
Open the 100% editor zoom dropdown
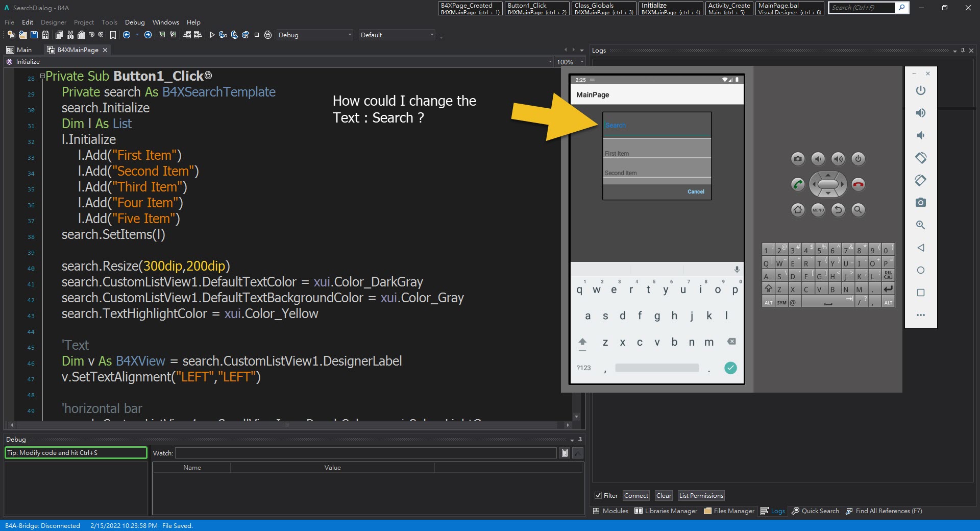(x=569, y=62)
